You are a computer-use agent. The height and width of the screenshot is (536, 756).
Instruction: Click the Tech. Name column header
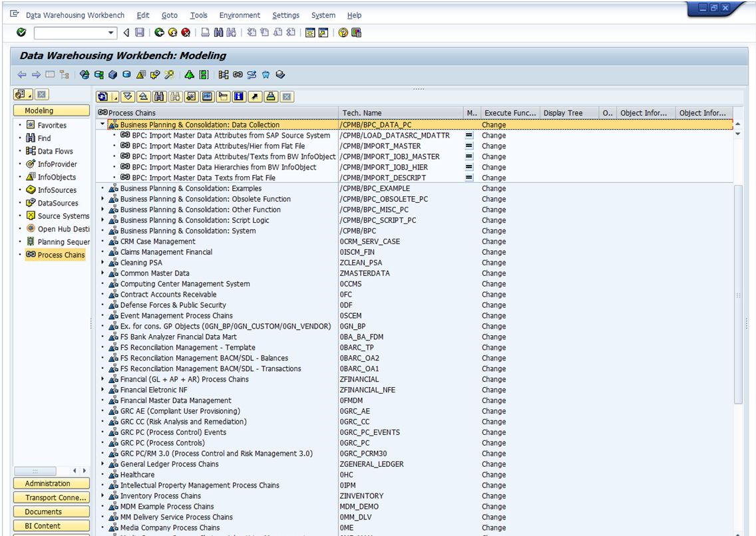tap(401, 112)
